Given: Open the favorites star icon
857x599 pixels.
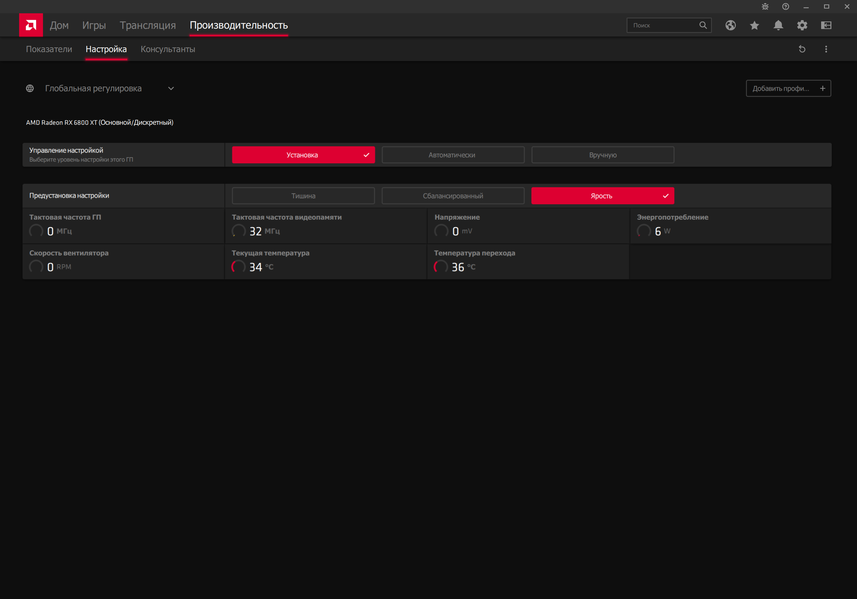Looking at the screenshot, I should pos(754,25).
